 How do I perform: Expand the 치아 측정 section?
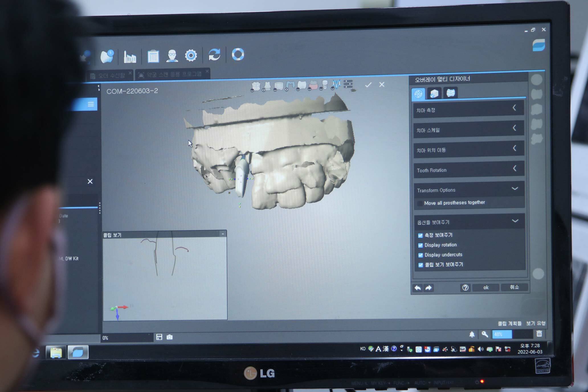[469, 109]
